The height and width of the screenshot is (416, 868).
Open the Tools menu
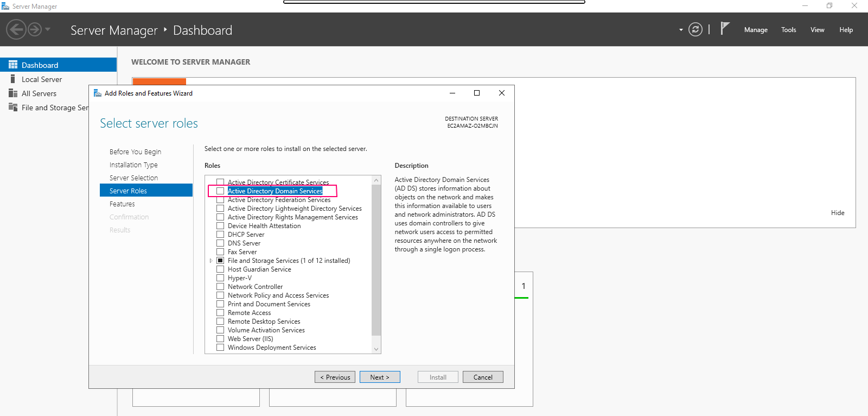[789, 30]
